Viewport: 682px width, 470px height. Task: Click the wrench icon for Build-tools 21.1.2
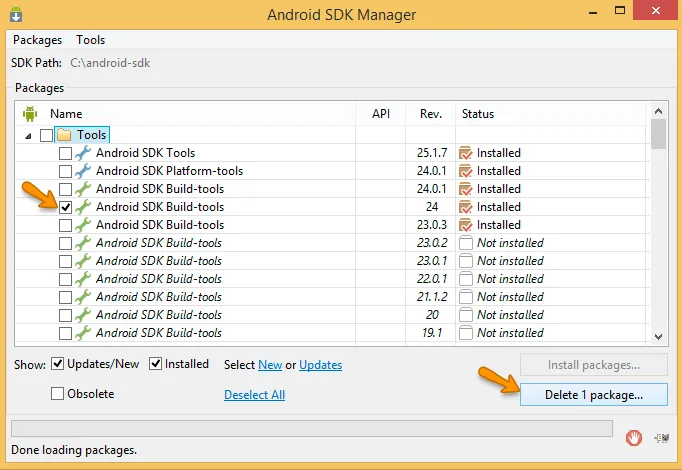pyautogui.click(x=83, y=297)
